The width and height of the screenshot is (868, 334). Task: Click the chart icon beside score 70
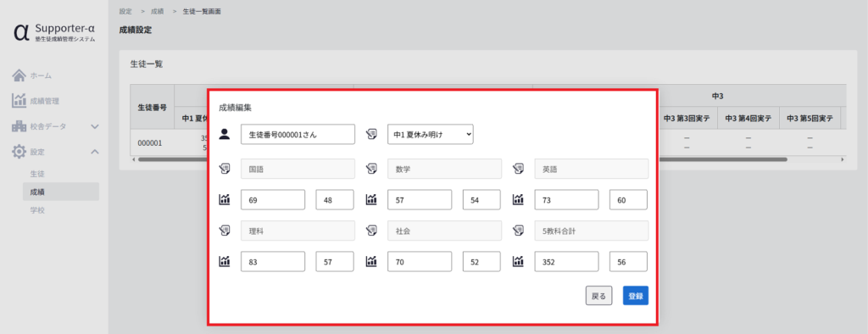tap(371, 261)
